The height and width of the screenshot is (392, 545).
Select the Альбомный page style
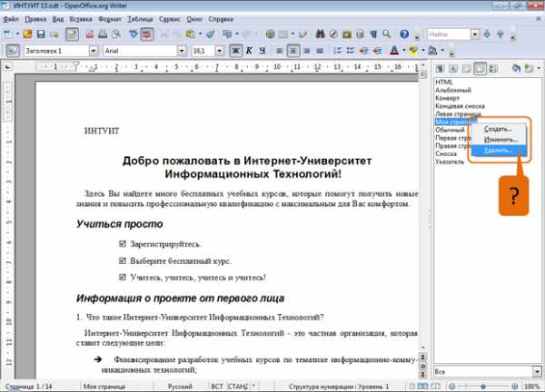point(453,90)
